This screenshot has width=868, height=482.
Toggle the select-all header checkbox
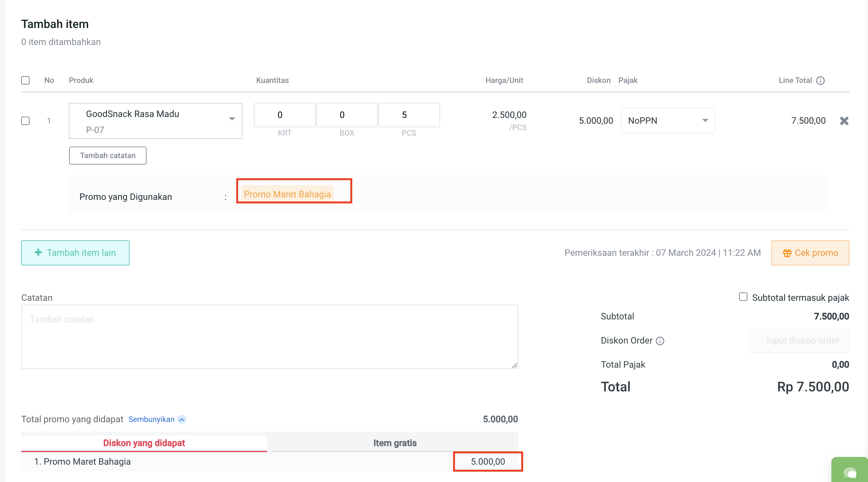coord(25,81)
